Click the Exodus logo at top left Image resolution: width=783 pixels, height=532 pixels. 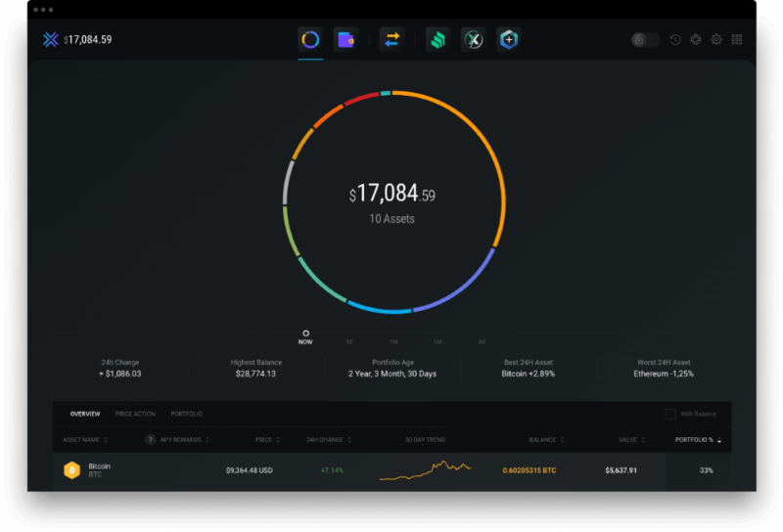click(x=51, y=39)
